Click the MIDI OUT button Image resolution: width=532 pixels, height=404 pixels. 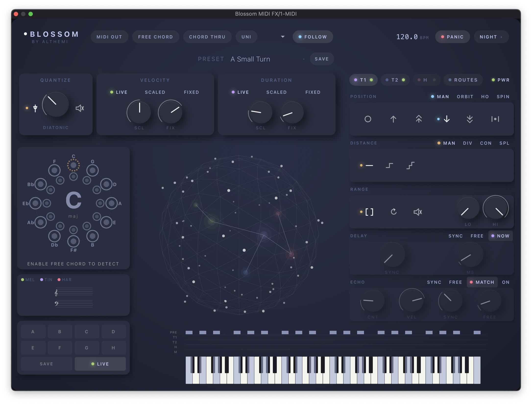point(109,37)
